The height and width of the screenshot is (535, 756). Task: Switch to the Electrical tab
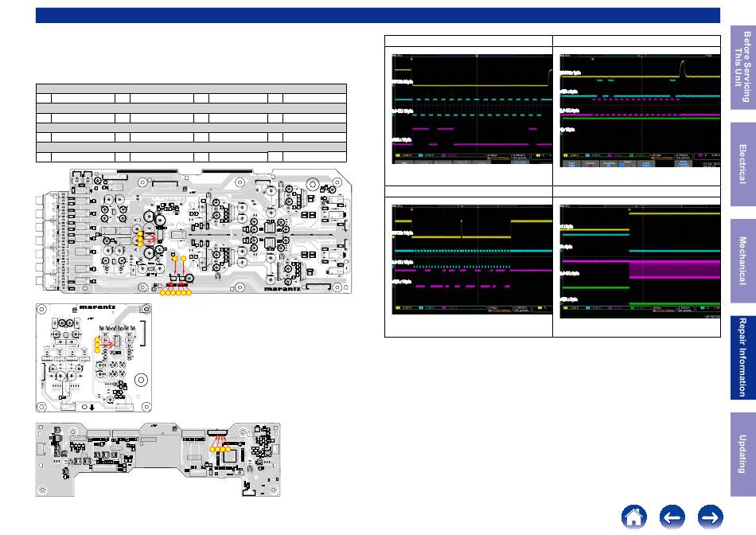click(x=743, y=164)
